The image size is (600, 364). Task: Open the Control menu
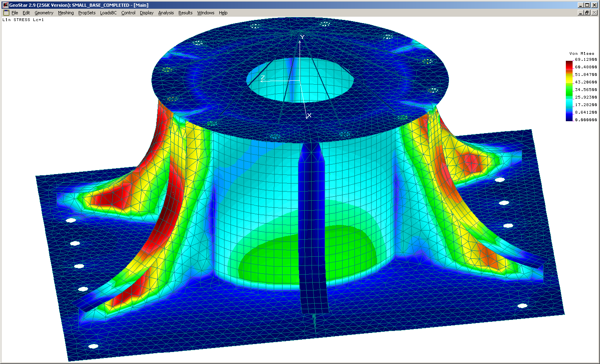(128, 13)
